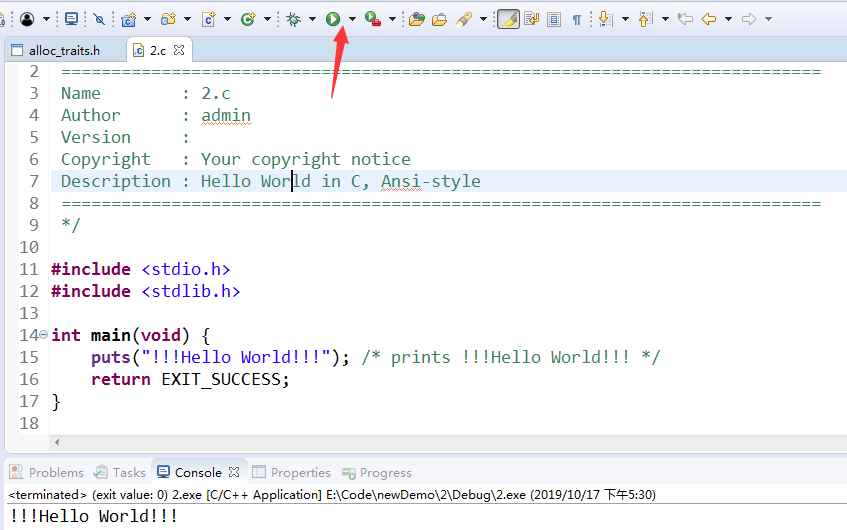Click the terminated status line in Console

tap(332, 494)
